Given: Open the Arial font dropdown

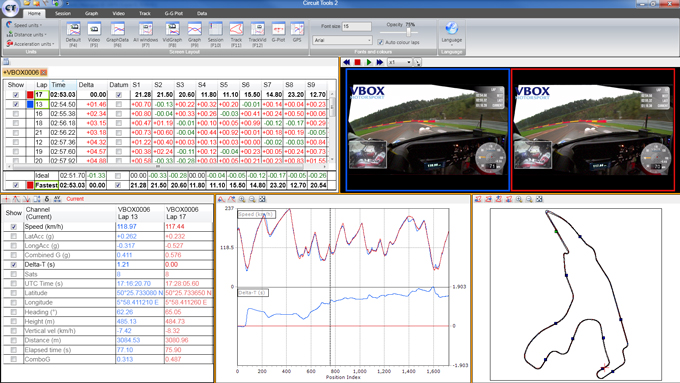Looking at the screenshot, I should coord(342,40).
